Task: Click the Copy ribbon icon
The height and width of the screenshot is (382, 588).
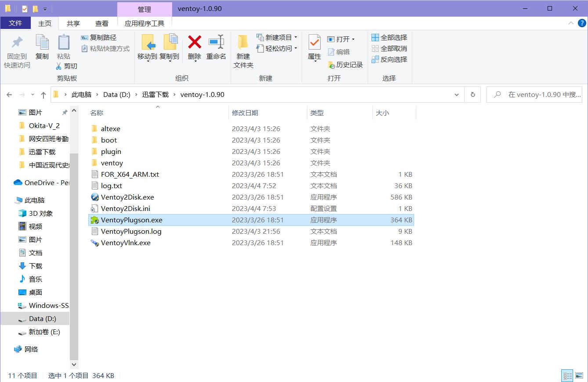Action: click(x=42, y=42)
